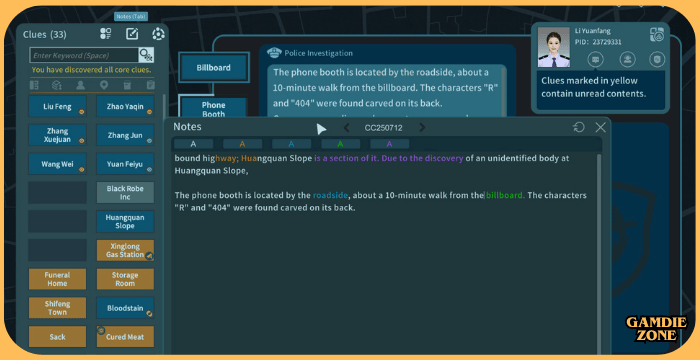Select the green A text color swatch
700x360 pixels.
click(341, 144)
